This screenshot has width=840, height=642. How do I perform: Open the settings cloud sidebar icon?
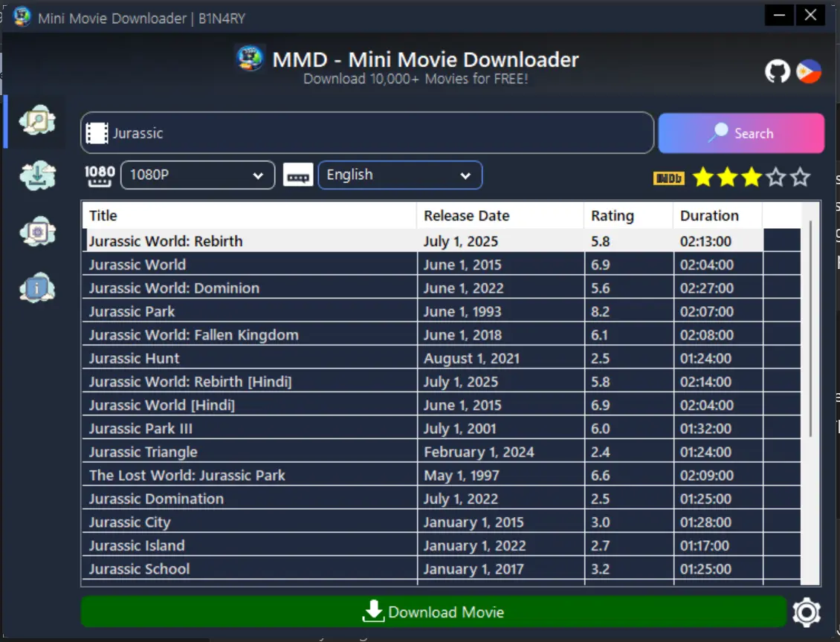pyautogui.click(x=37, y=232)
